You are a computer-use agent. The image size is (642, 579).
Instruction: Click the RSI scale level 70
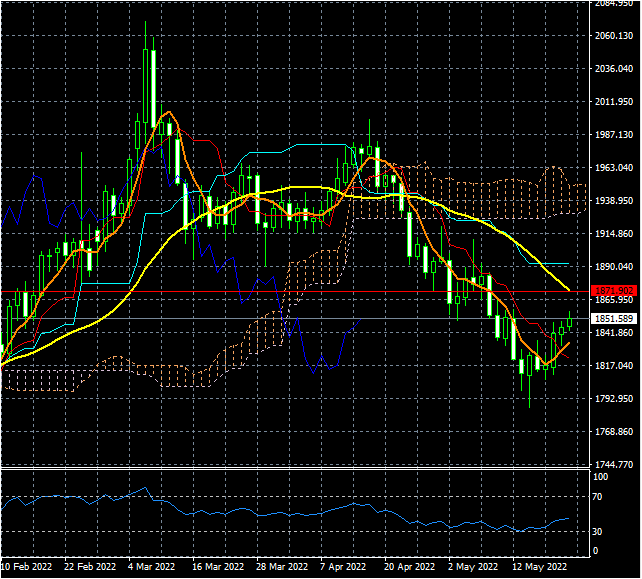pyautogui.click(x=597, y=497)
